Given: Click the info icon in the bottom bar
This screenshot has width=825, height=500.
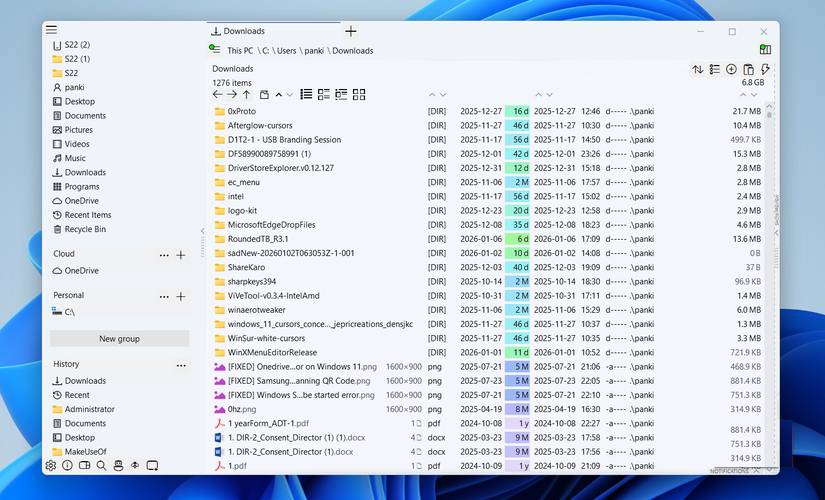Looking at the screenshot, I should (67, 466).
